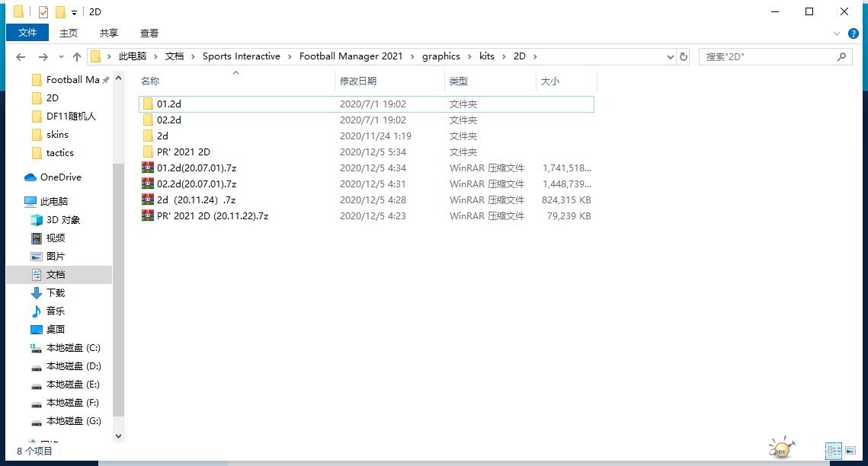Open the Help question mark icon
The width and height of the screenshot is (868, 466).
tap(854, 34)
